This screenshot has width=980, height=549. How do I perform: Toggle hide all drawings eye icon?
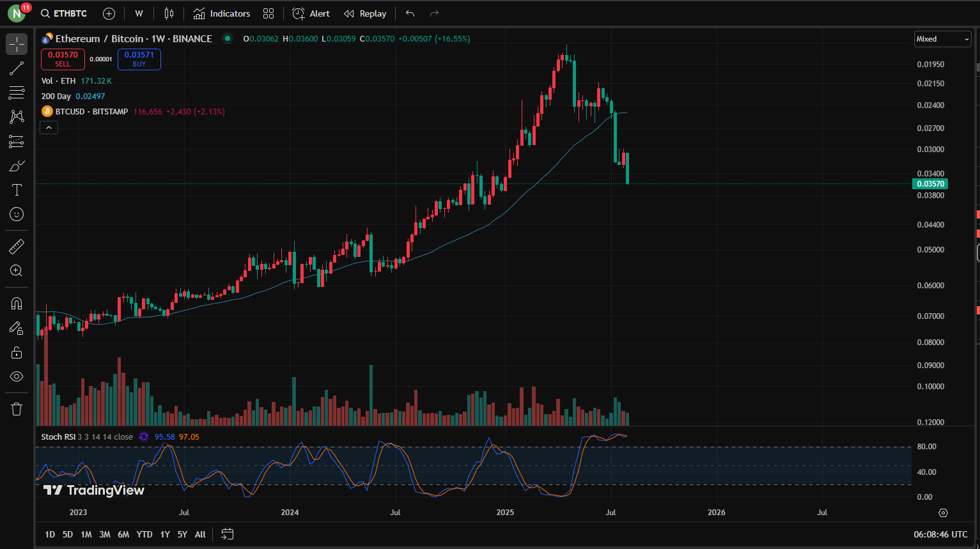(x=17, y=376)
